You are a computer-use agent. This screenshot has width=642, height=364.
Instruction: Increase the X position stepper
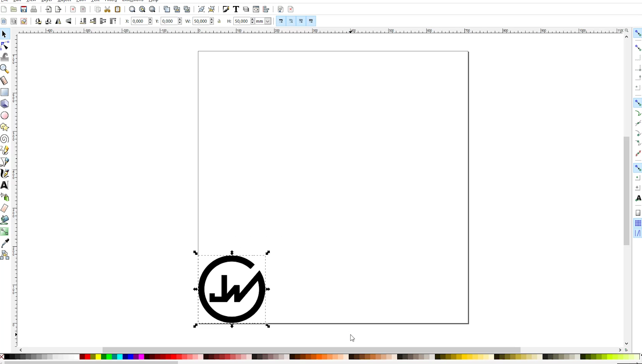tap(150, 19)
